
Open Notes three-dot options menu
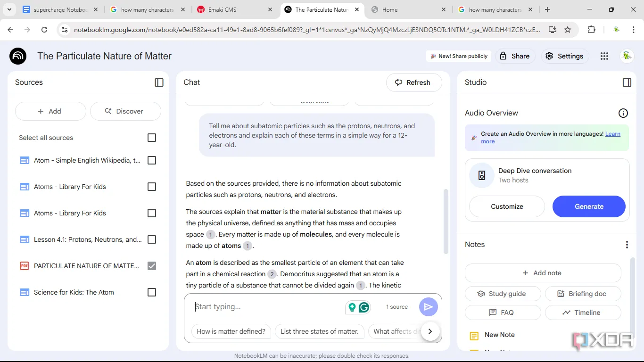coord(627,245)
